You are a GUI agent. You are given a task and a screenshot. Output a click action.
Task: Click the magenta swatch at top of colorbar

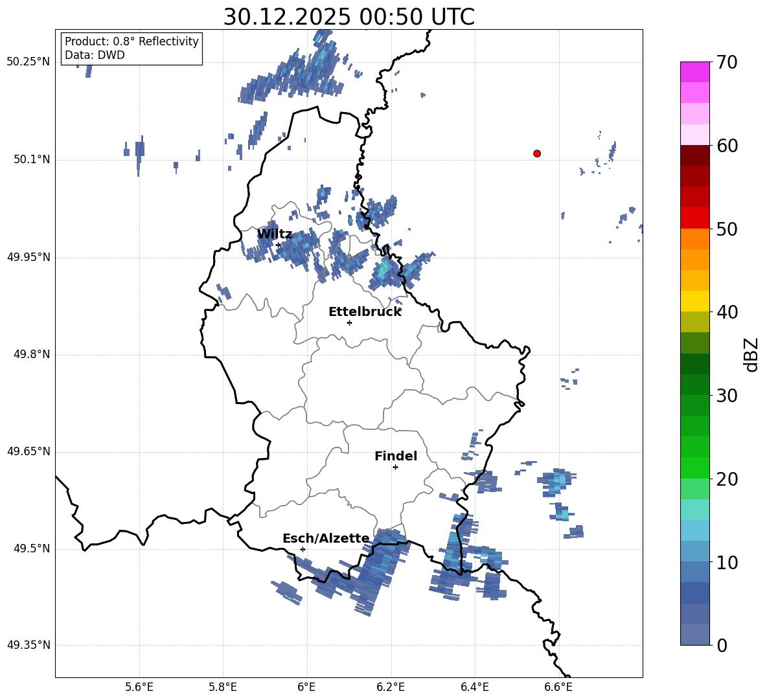(695, 72)
